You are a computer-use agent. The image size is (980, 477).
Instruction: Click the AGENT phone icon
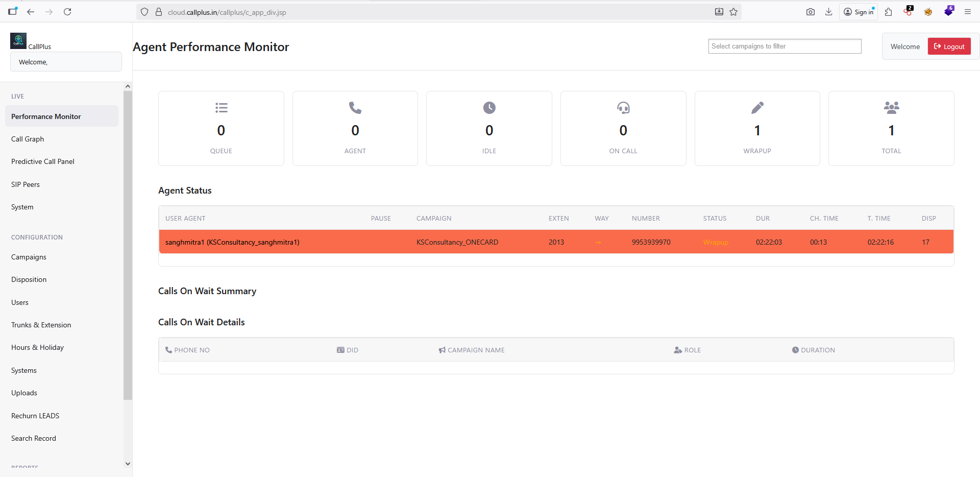click(355, 108)
